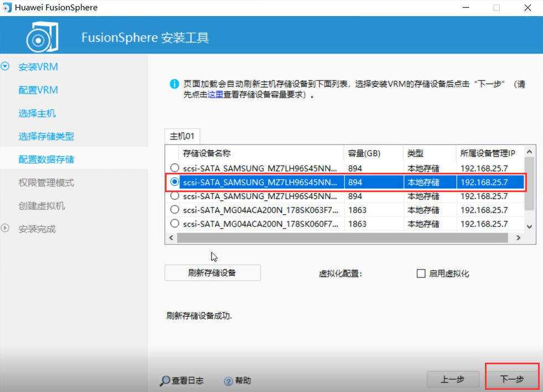This screenshot has width=543, height=392.
Task: Click the question mark help icon
Action: click(x=228, y=381)
